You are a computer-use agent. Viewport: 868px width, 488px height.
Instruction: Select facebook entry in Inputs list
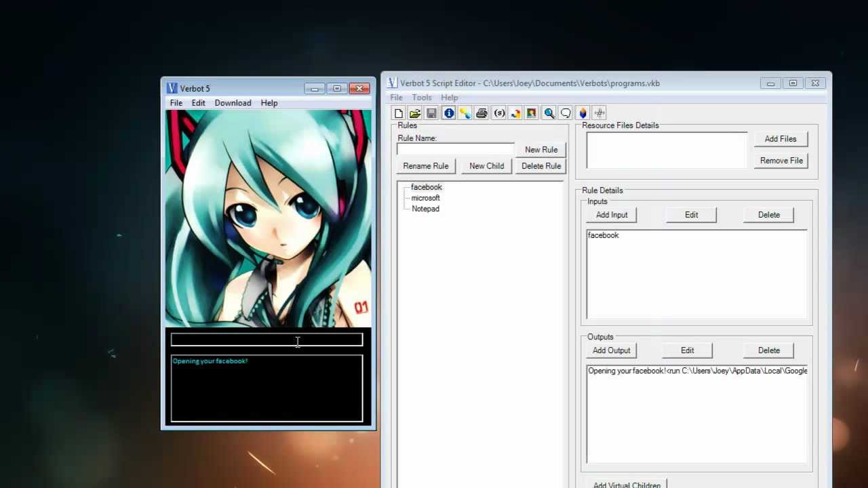tap(603, 235)
